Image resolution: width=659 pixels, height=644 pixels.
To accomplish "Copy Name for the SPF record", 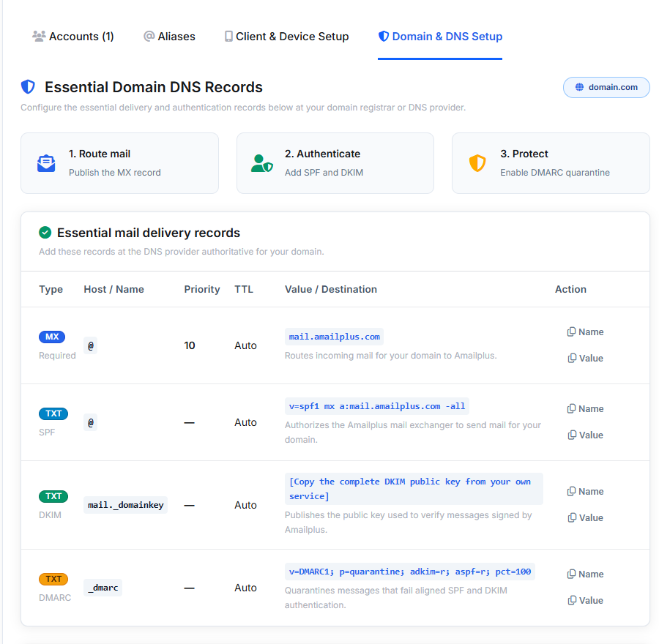I will click(x=585, y=409).
